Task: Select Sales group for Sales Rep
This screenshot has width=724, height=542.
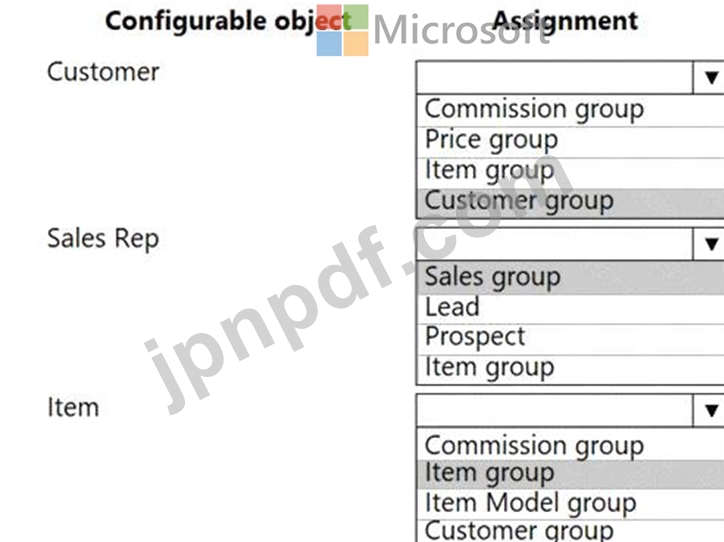Action: click(x=492, y=276)
